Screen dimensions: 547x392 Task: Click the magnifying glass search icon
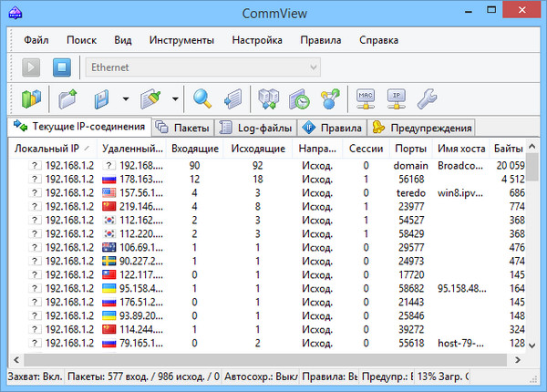pos(202,98)
